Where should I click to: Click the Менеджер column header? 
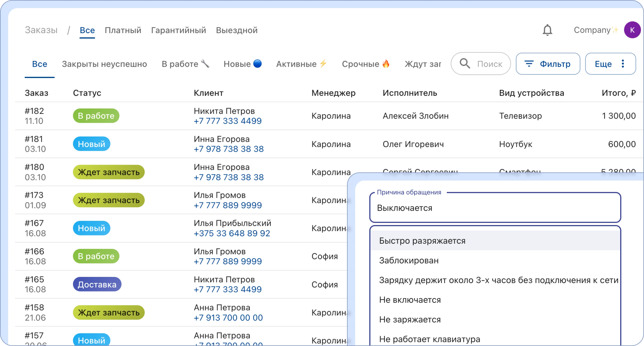pyautogui.click(x=333, y=93)
